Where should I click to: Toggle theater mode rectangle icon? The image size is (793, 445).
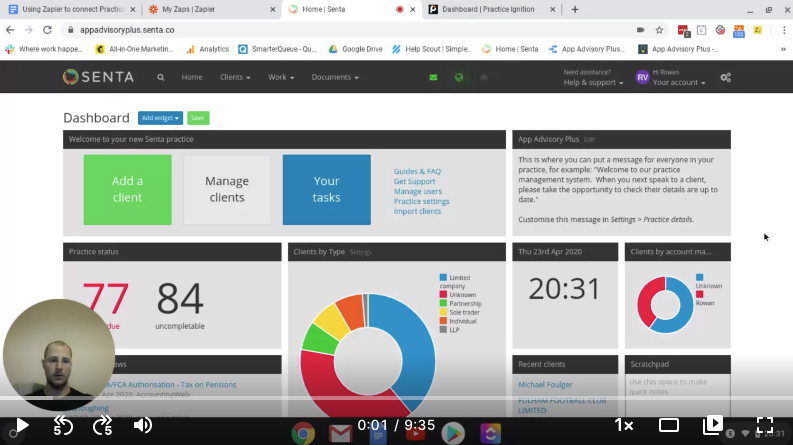pyautogui.click(x=669, y=425)
